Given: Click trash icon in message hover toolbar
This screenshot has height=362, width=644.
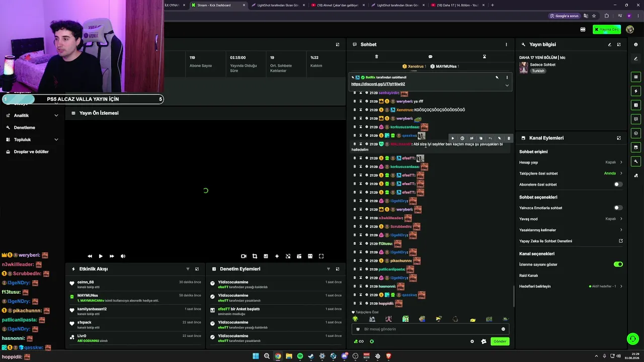Looking at the screenshot, I should coord(509,138).
